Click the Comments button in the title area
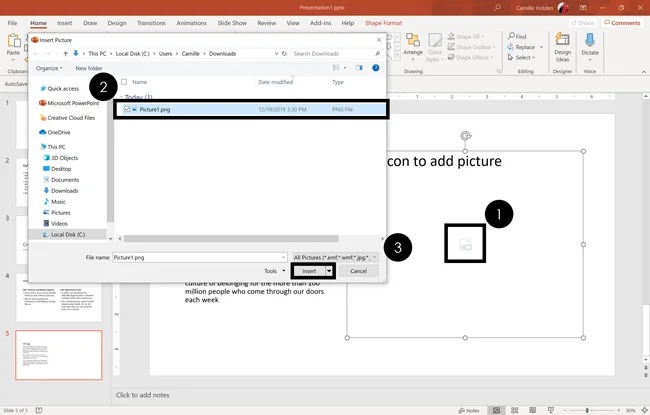The width and height of the screenshot is (650, 415). (622, 23)
